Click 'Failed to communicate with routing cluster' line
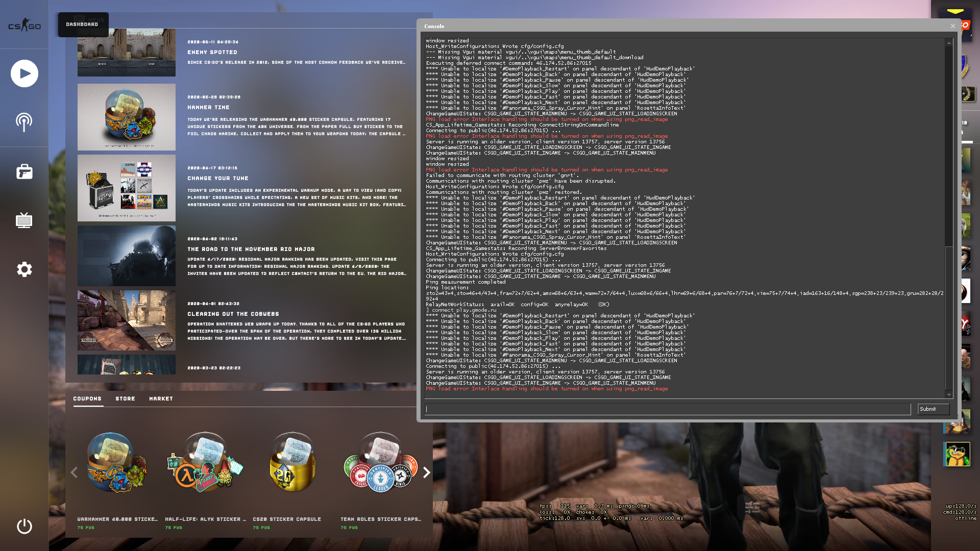 point(503,175)
